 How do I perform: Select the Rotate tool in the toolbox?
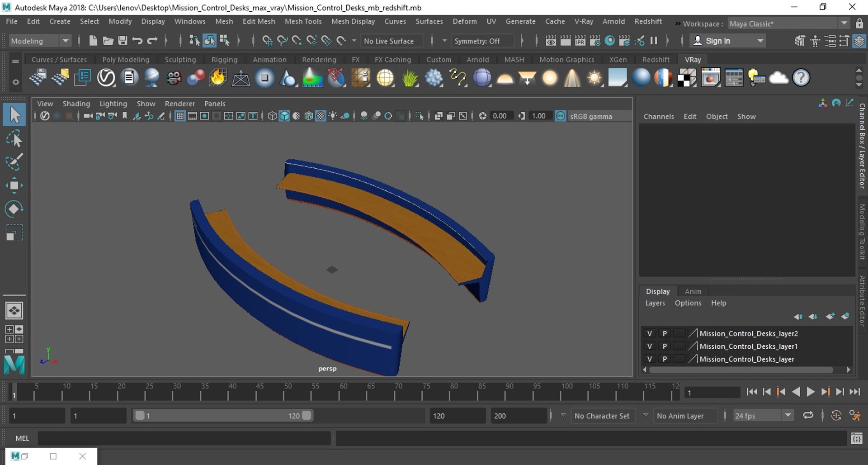14,209
